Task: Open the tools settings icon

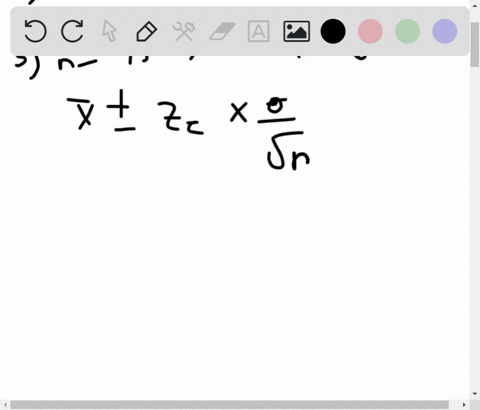Action: tap(184, 31)
